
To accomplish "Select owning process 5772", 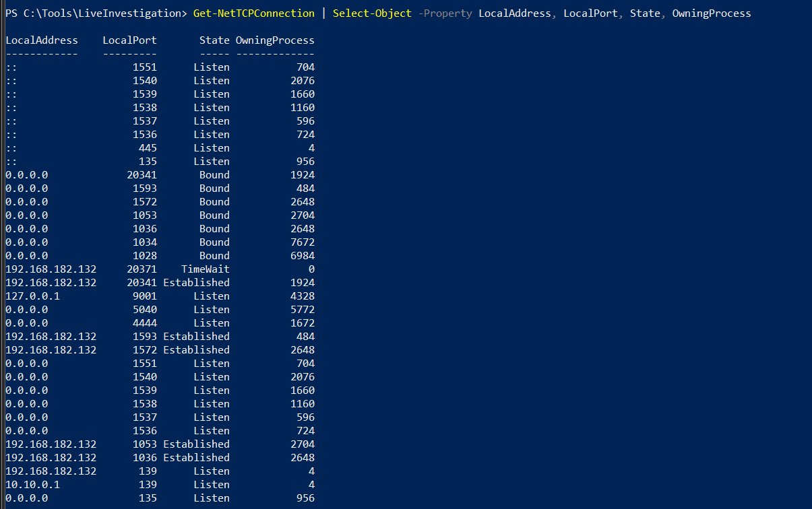I will 303,310.
